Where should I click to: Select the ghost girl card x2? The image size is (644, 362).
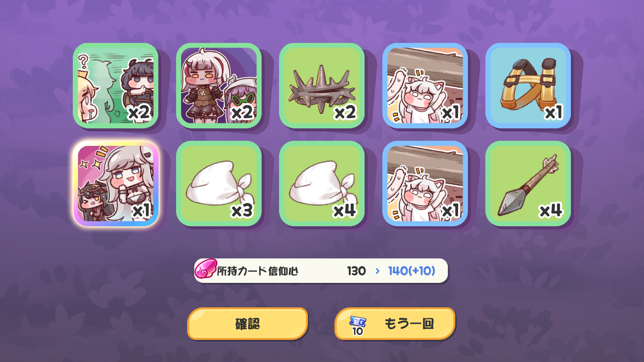[x=116, y=85]
